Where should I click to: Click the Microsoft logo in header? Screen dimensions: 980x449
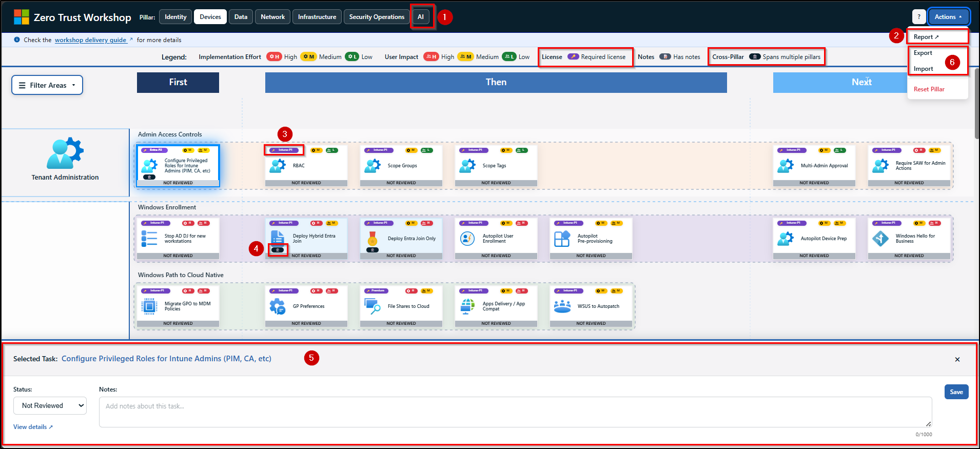click(22, 17)
